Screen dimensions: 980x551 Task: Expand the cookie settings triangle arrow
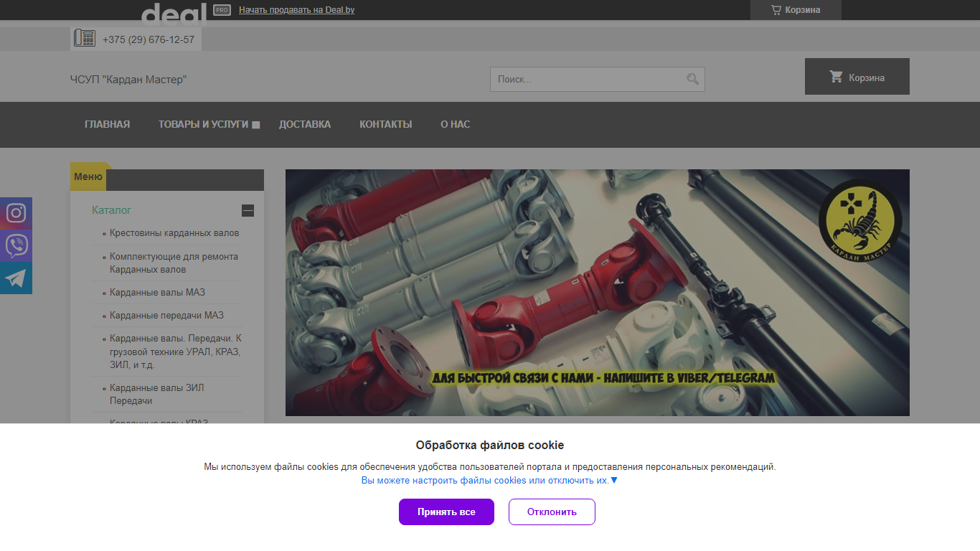[614, 480]
